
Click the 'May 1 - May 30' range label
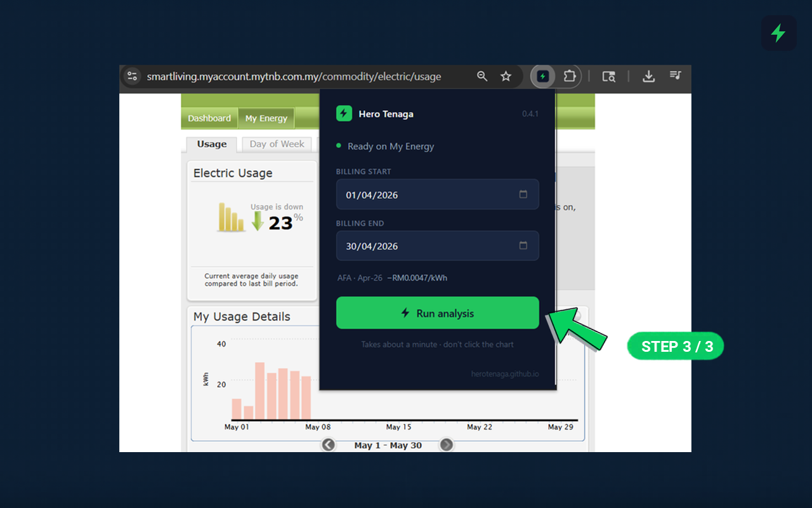coord(388,445)
